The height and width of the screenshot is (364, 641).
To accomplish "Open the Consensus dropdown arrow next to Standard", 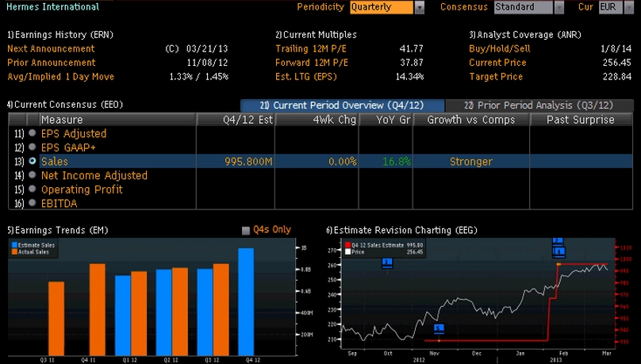I will (559, 7).
